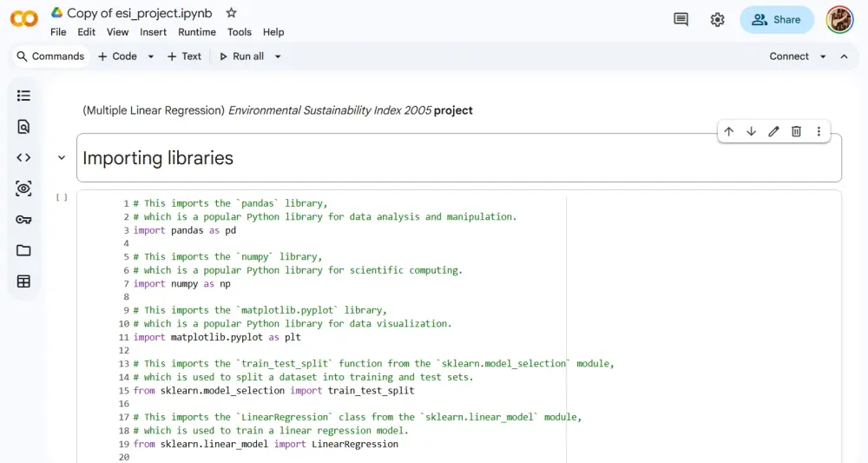Run the code cell using bracket
This screenshot has height=463, width=868.
click(x=62, y=197)
